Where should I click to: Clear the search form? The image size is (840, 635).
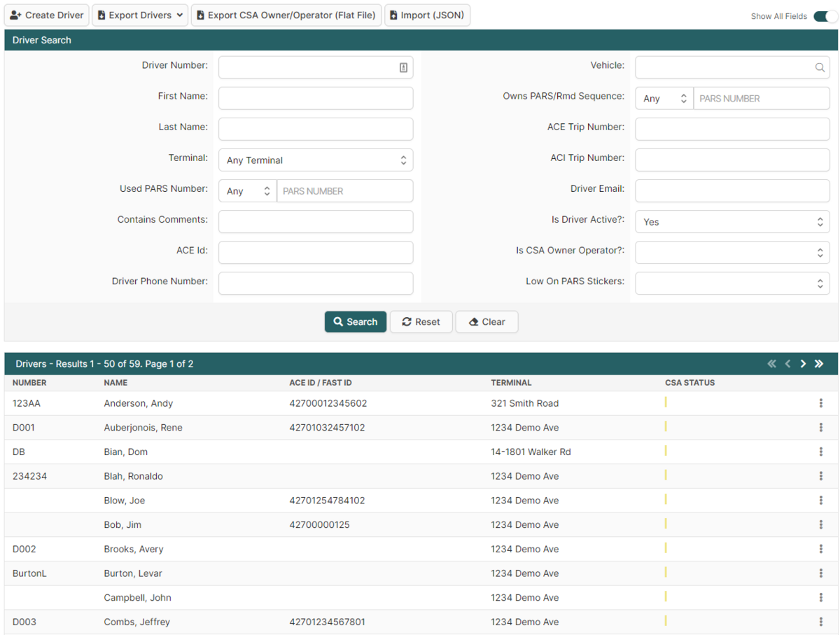pos(486,321)
